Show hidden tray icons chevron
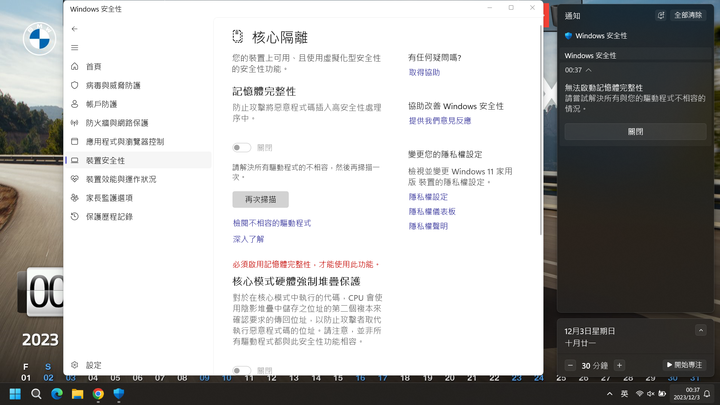The image size is (720, 405). [609, 394]
